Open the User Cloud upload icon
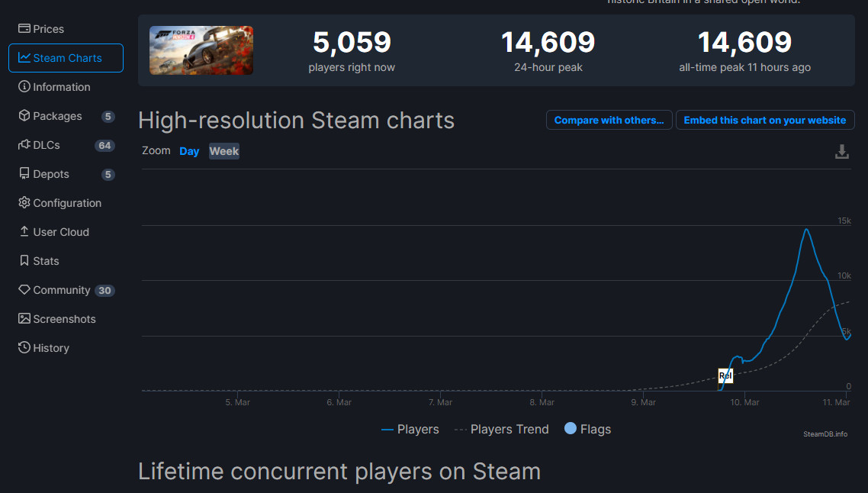The image size is (868, 493). coord(24,232)
